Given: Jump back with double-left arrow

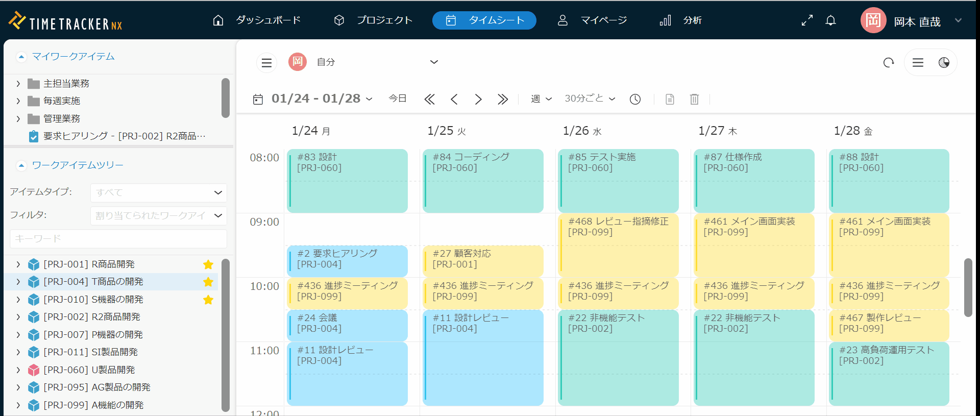Looking at the screenshot, I should click(430, 99).
